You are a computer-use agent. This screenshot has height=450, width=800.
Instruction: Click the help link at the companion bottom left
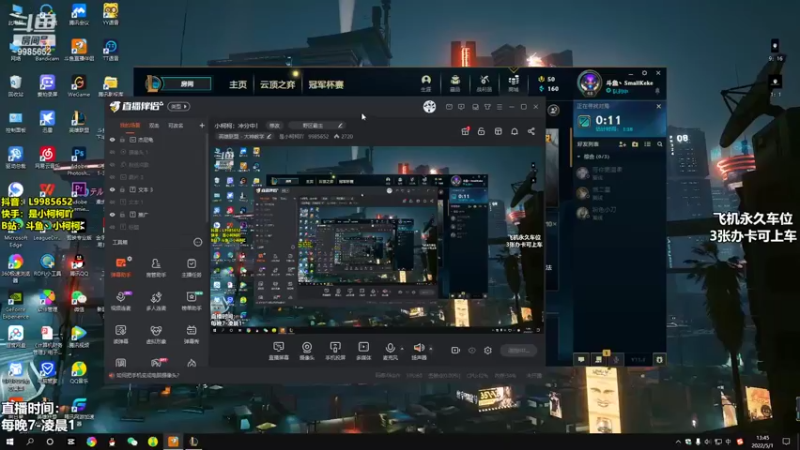click(147, 375)
